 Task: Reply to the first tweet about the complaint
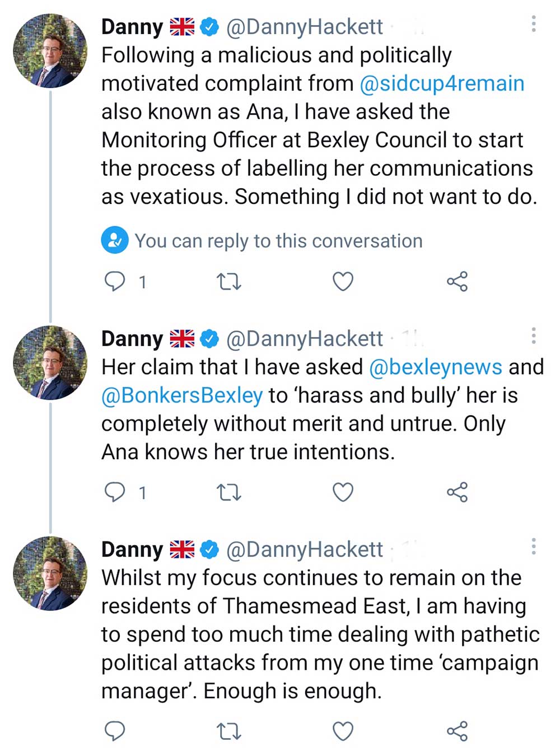(115, 281)
